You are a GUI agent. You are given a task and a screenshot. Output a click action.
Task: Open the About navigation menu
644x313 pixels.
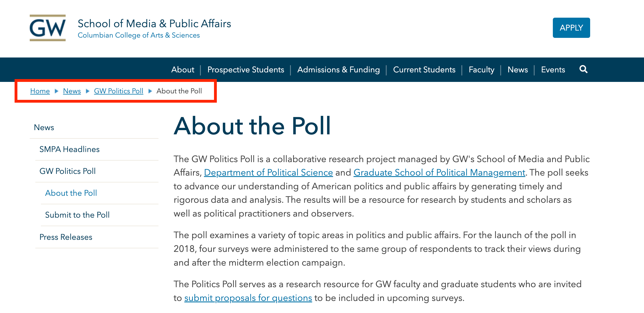[183, 70]
